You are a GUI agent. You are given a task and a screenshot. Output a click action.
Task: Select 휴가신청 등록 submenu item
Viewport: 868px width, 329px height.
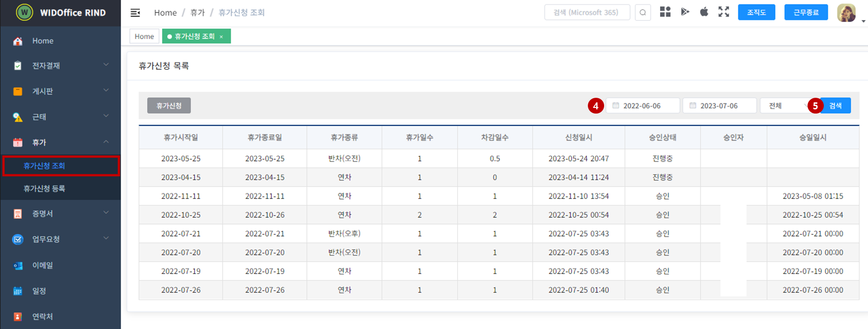pos(44,188)
